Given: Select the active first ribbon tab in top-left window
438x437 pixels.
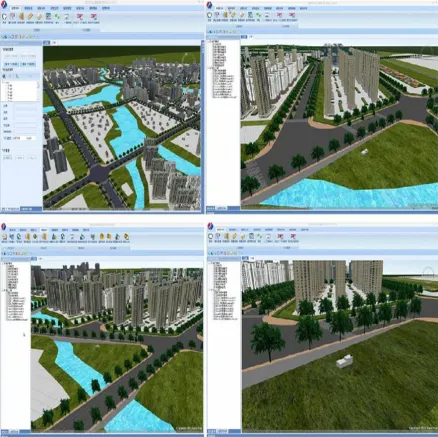Looking at the screenshot, I should point(15,8).
